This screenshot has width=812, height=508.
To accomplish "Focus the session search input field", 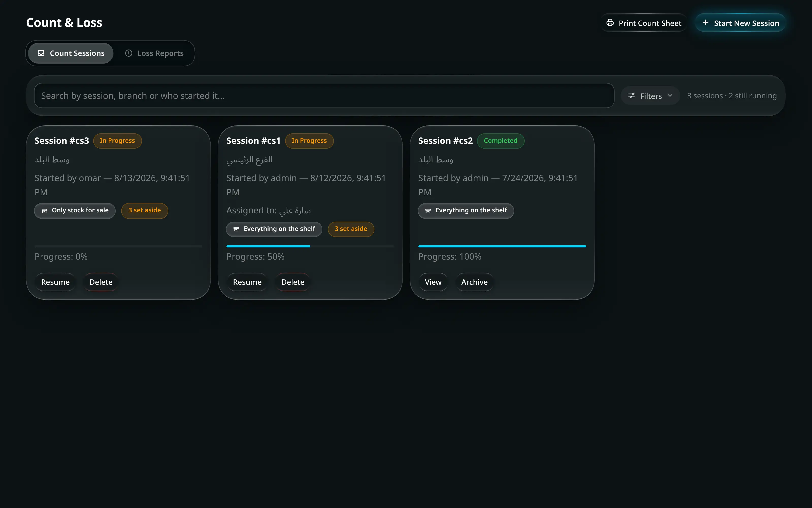I will click(x=324, y=96).
